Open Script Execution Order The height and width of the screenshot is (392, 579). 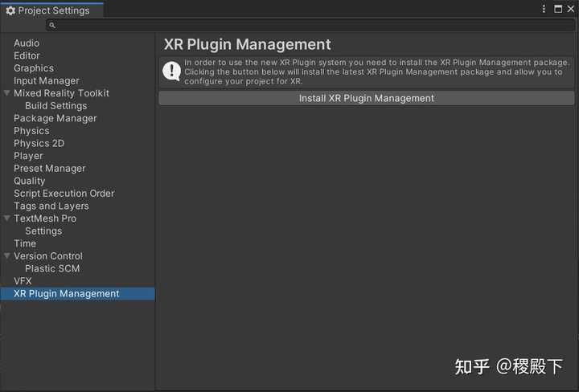click(64, 194)
